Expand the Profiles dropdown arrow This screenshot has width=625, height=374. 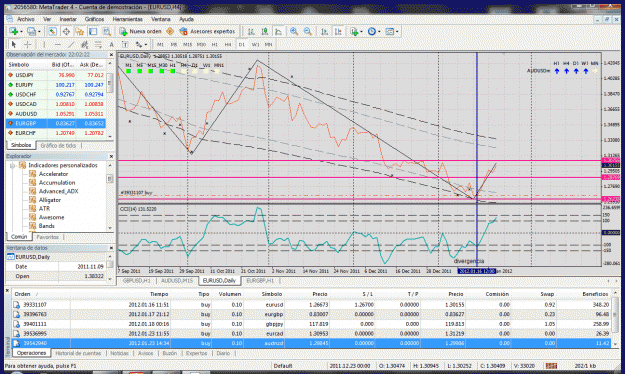39,31
